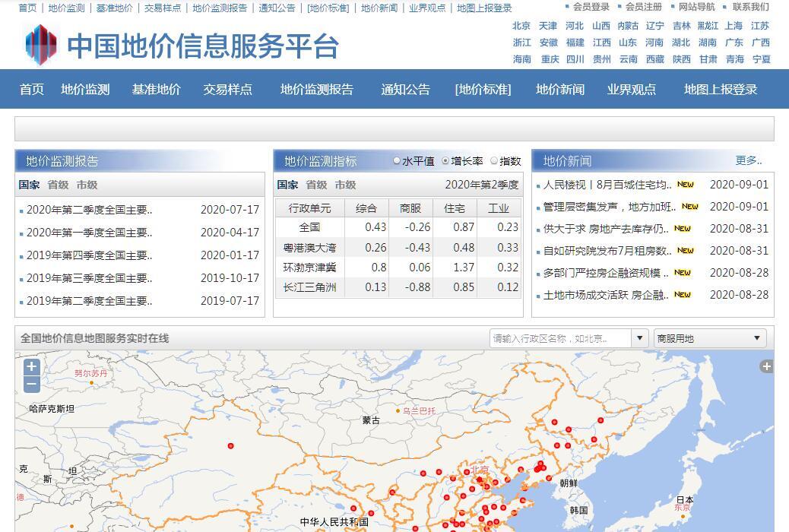
Task: Click 更多 link in 地价新闻 panel
Action: pos(748,160)
